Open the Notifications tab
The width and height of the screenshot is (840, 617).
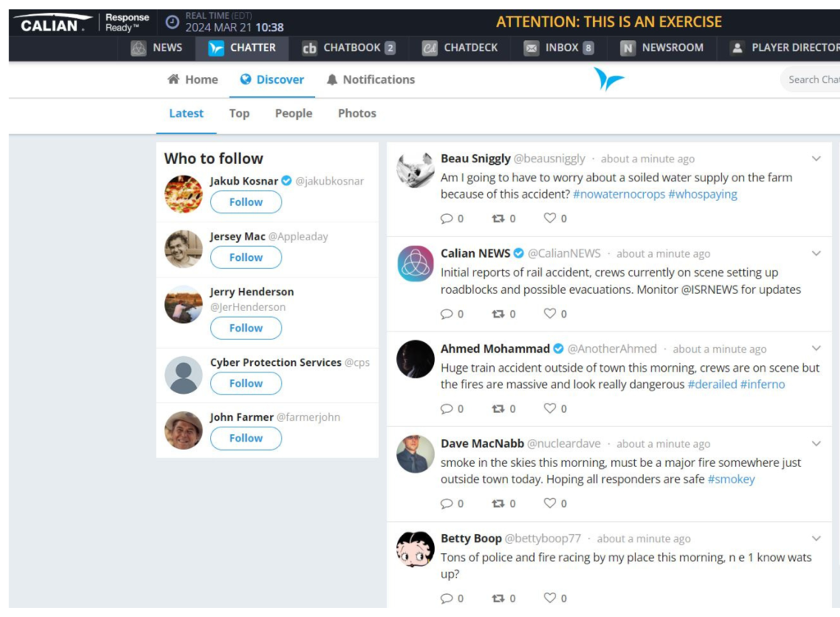point(370,80)
